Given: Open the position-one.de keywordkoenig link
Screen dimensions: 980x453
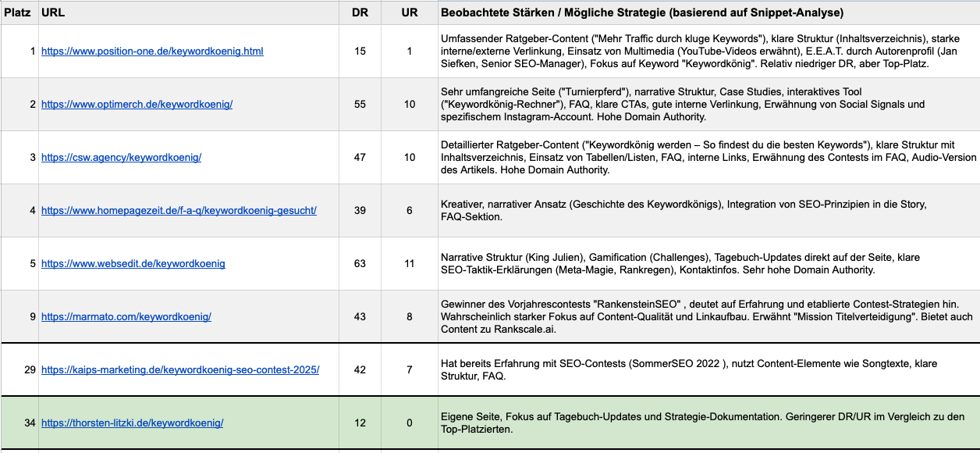Looking at the screenshot, I should coord(152,52).
